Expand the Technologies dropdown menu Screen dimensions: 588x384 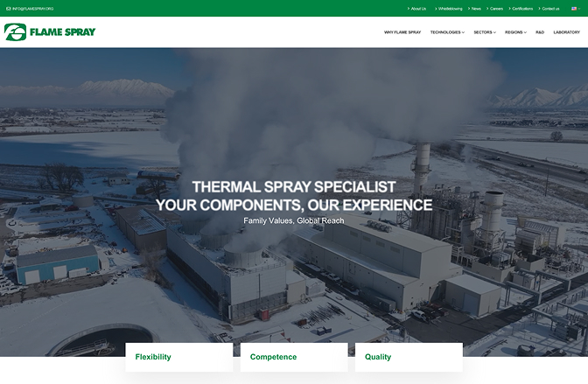pyautogui.click(x=447, y=32)
